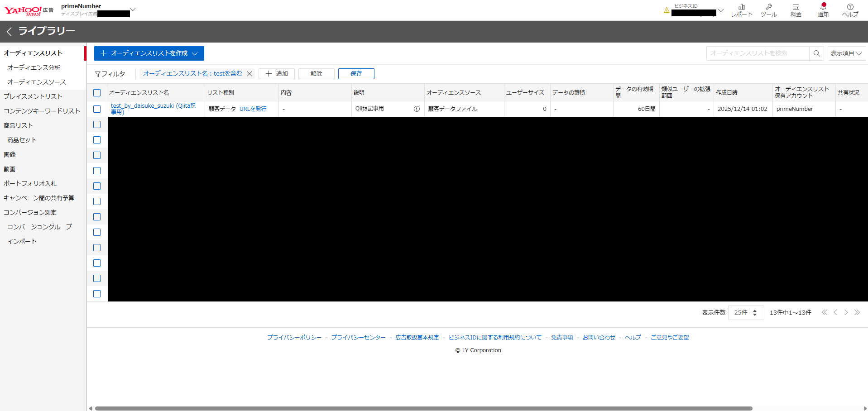Open the 通知 bell notifications
Viewport: 868px width, 411px height.
click(823, 10)
